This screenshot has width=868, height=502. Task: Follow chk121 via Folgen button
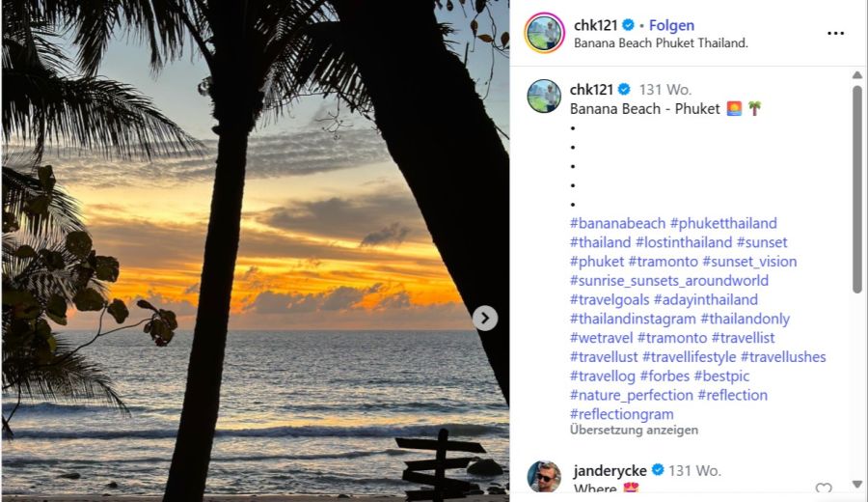pos(671,25)
